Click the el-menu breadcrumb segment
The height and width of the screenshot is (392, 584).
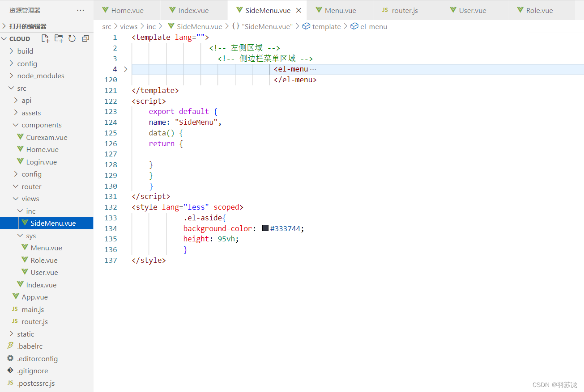[370, 26]
